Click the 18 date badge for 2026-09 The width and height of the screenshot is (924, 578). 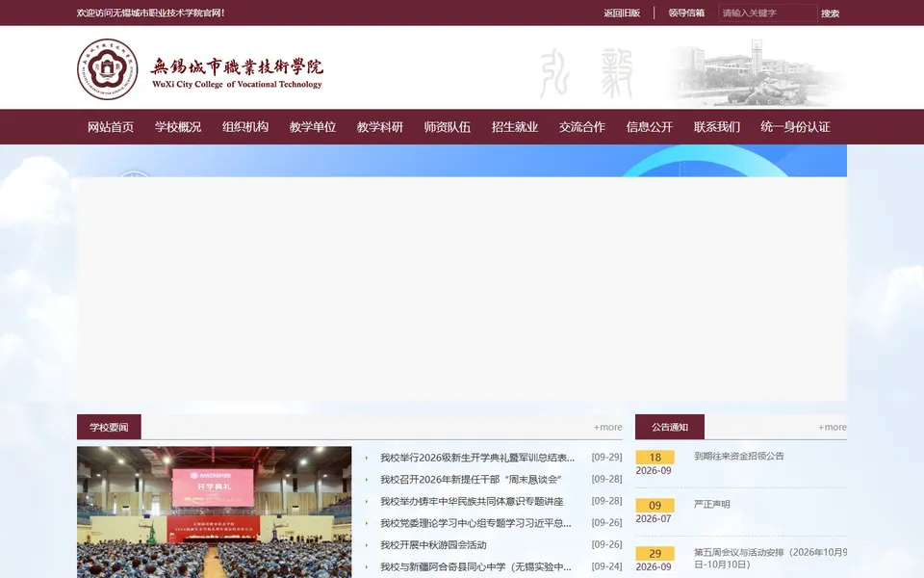coord(654,457)
